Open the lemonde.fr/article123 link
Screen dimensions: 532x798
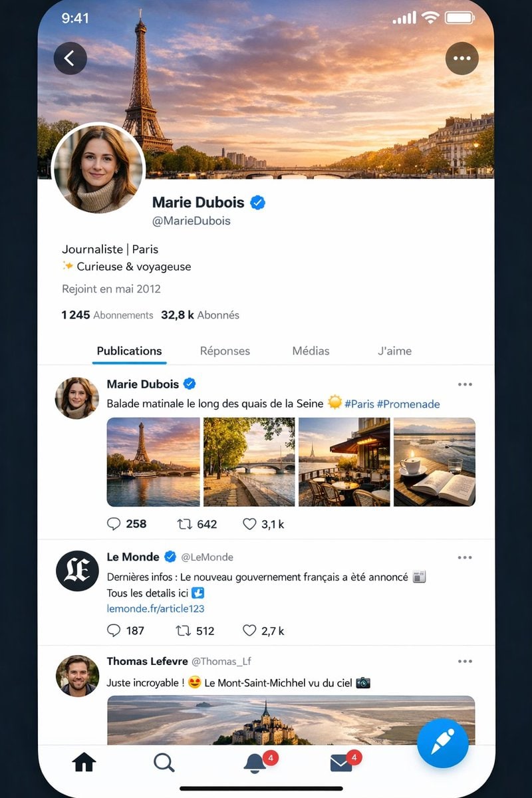(156, 608)
